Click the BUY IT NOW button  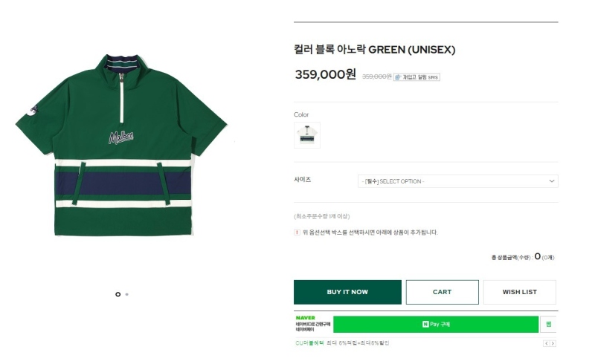point(347,292)
